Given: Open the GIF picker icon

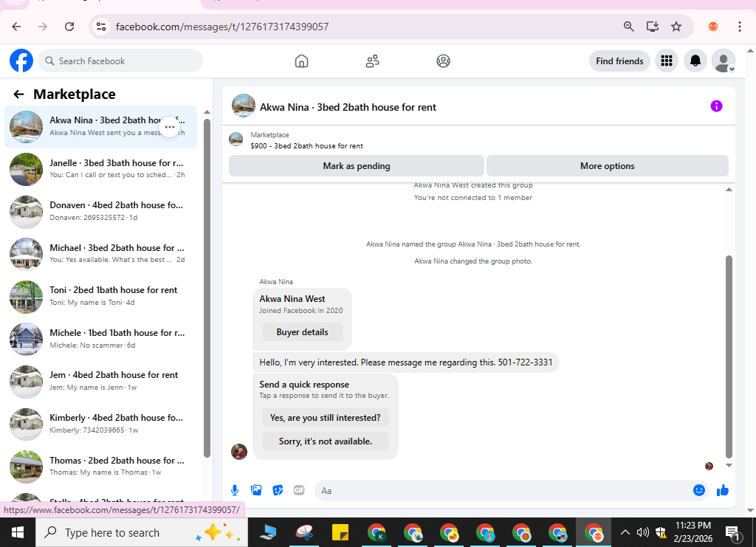Looking at the screenshot, I should coord(299,490).
